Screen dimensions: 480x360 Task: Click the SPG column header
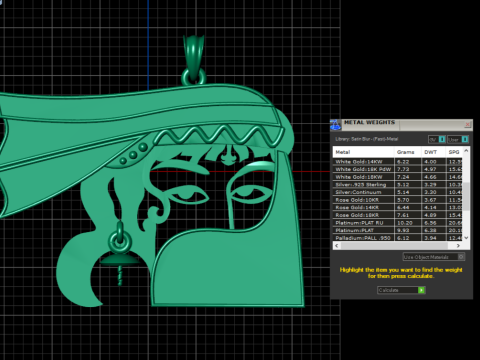tap(454, 152)
